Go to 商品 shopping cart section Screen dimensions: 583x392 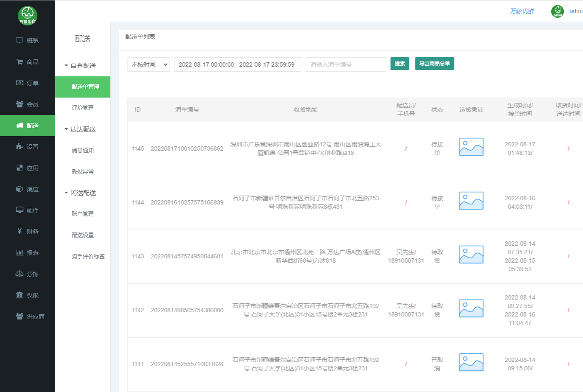pos(28,62)
